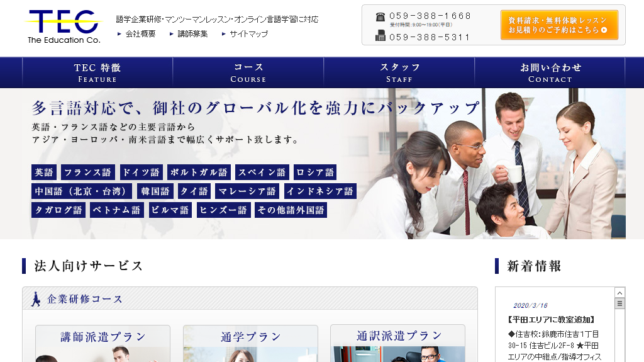Screen dimensions: 644x362
Task: Select the マレーシア語 language tag
Action: click(x=247, y=191)
